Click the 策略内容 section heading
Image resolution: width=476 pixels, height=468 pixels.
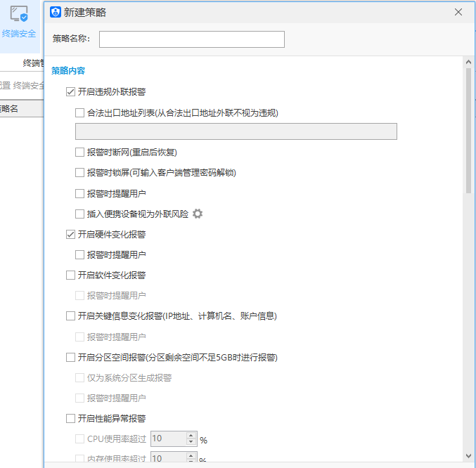pos(68,71)
